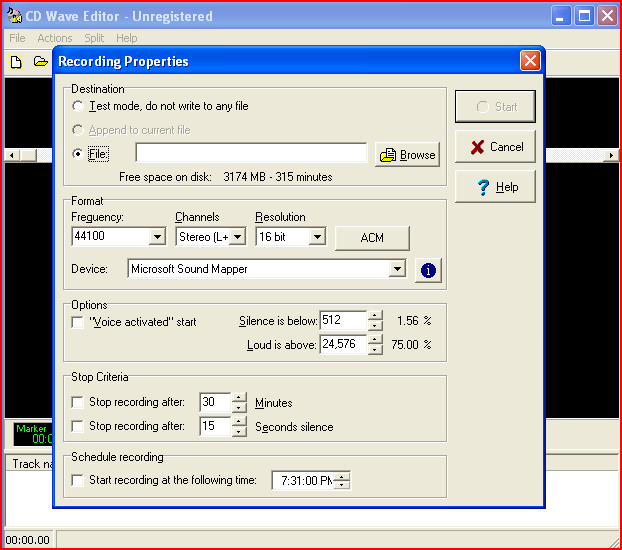Image resolution: width=622 pixels, height=550 pixels.
Task: Increase the scheduled recording time
Action: [x=342, y=476]
